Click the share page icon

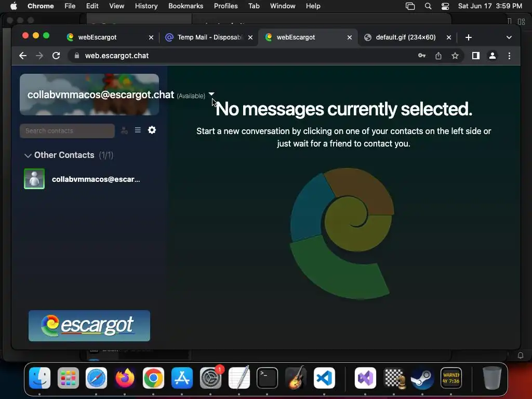click(438, 56)
